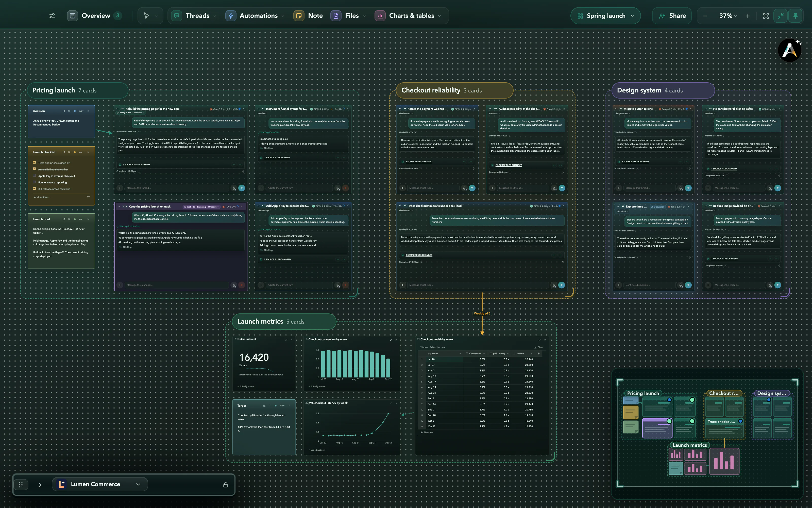Open 3 source files changed in Rebuild pricing thread
Screen dimensions: 812x508
pos(136,165)
